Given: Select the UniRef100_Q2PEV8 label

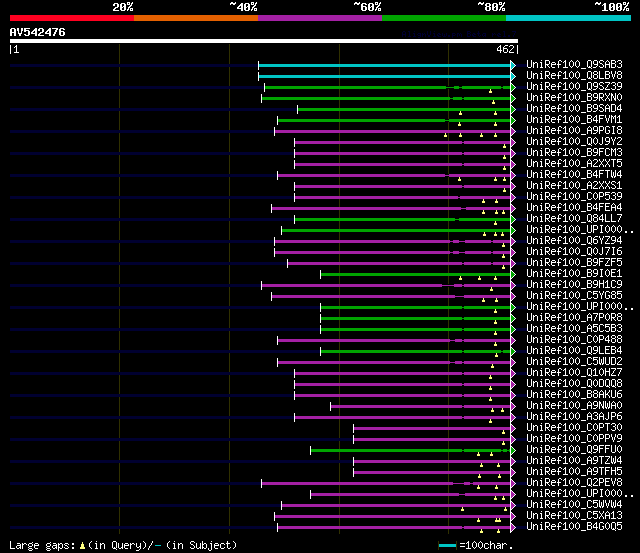Looking at the screenshot, I should click(x=574, y=483).
